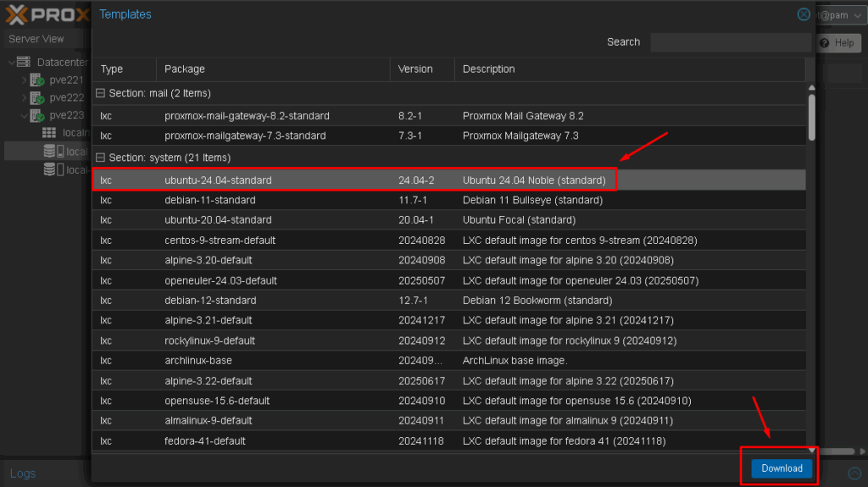The height and width of the screenshot is (487, 868).
Task: Select debian-11-standard template
Action: point(448,200)
